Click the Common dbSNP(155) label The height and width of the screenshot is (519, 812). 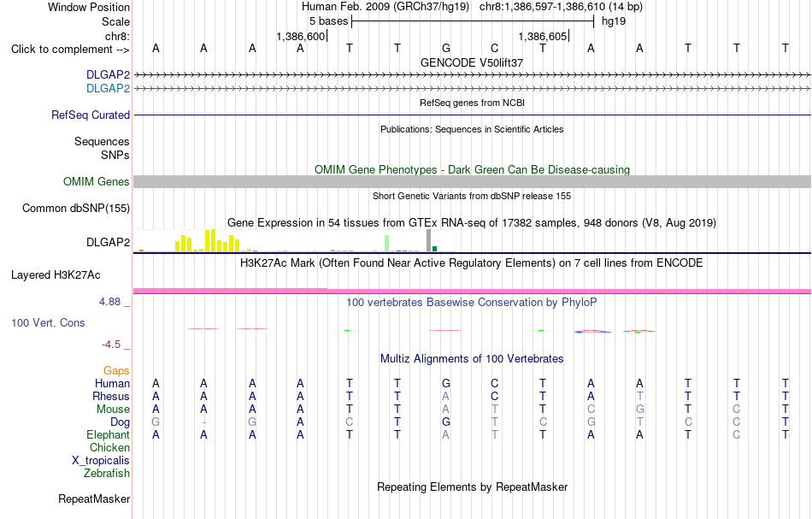[x=75, y=209]
